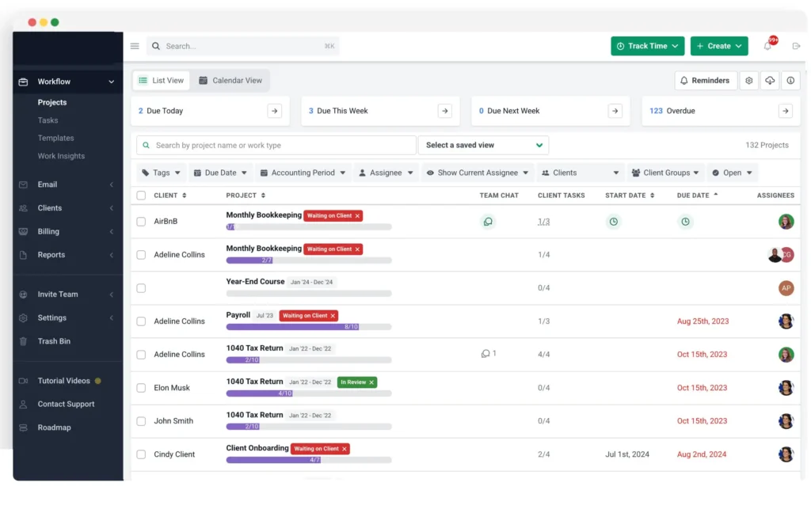Image resolution: width=811 pixels, height=532 pixels.
Task: Click the AirBnB row assignee avatar
Action: 786,222
